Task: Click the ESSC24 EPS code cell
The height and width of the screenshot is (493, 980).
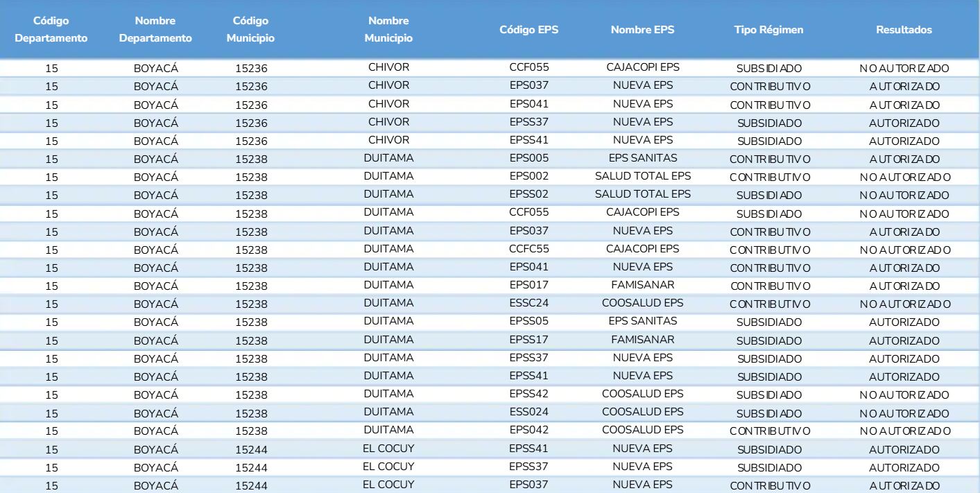Action: 529,303
